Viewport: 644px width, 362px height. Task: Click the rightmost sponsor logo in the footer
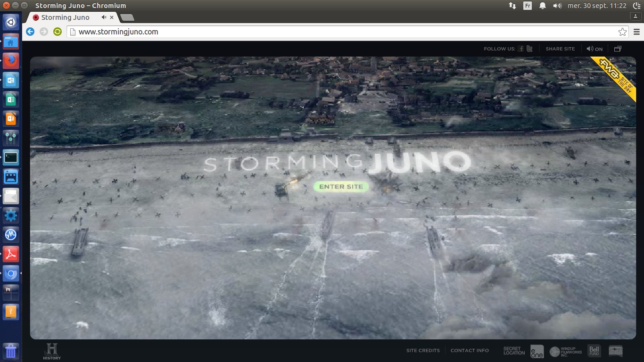pos(616,351)
